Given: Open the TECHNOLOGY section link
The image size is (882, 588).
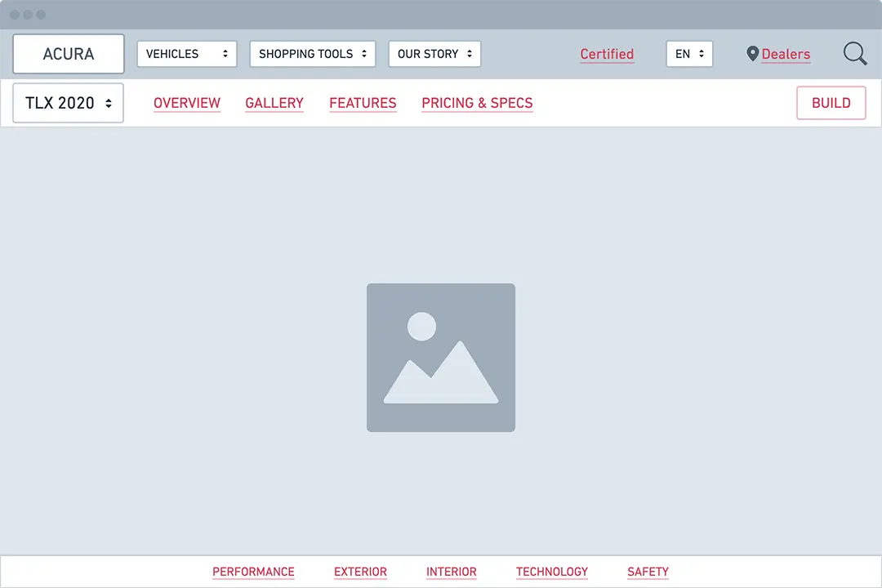Looking at the screenshot, I should tap(552, 572).
